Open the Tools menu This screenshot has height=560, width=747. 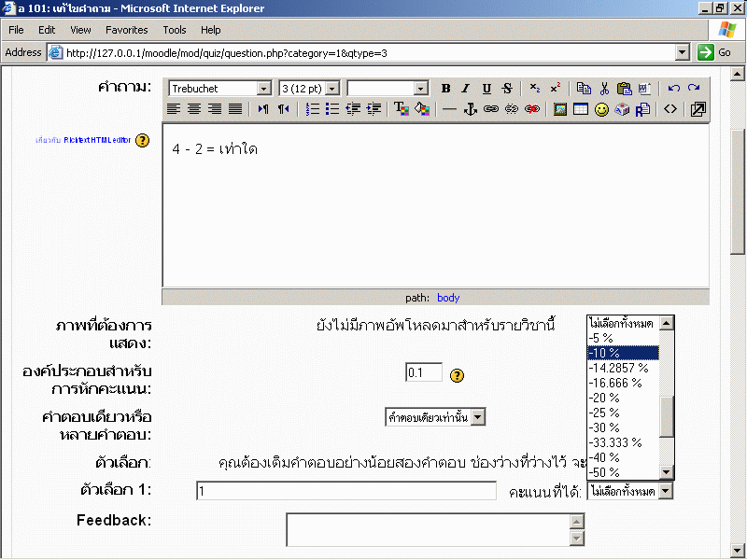[x=175, y=30]
